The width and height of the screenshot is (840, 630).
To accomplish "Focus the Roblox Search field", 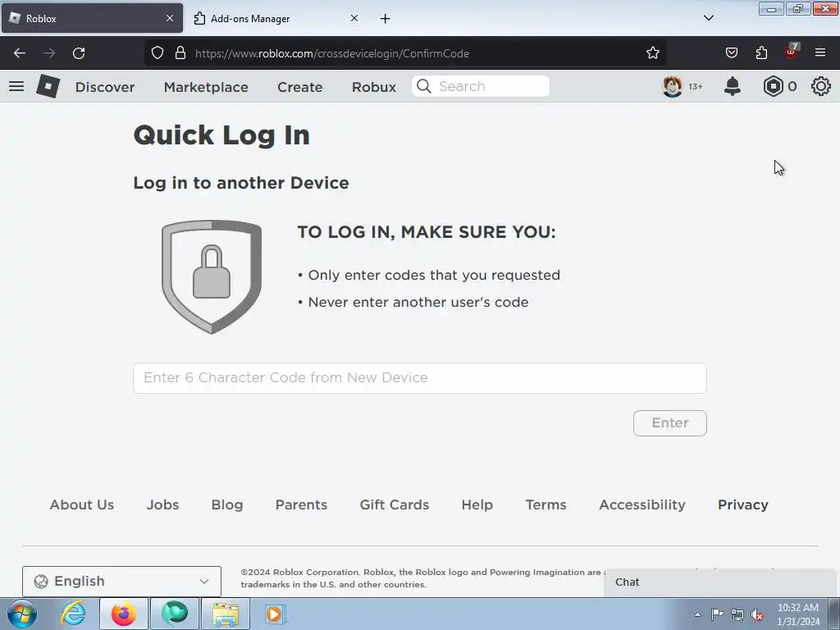I will [481, 86].
